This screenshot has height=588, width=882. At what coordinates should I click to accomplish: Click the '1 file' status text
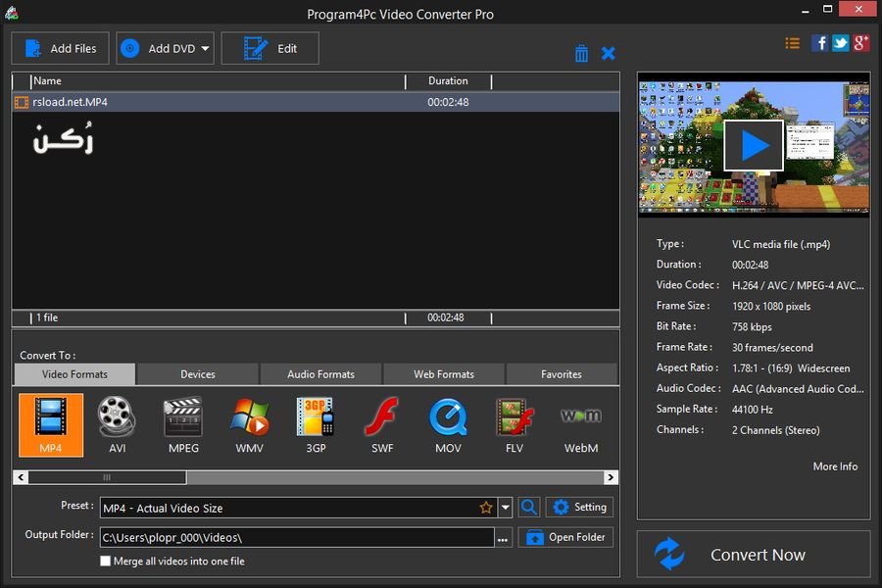click(47, 318)
